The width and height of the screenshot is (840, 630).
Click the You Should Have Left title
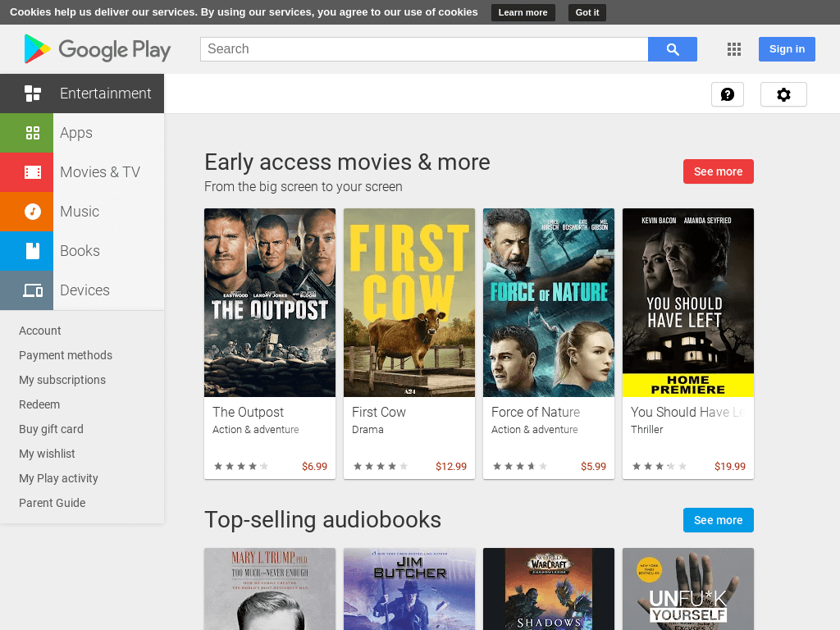tap(688, 412)
